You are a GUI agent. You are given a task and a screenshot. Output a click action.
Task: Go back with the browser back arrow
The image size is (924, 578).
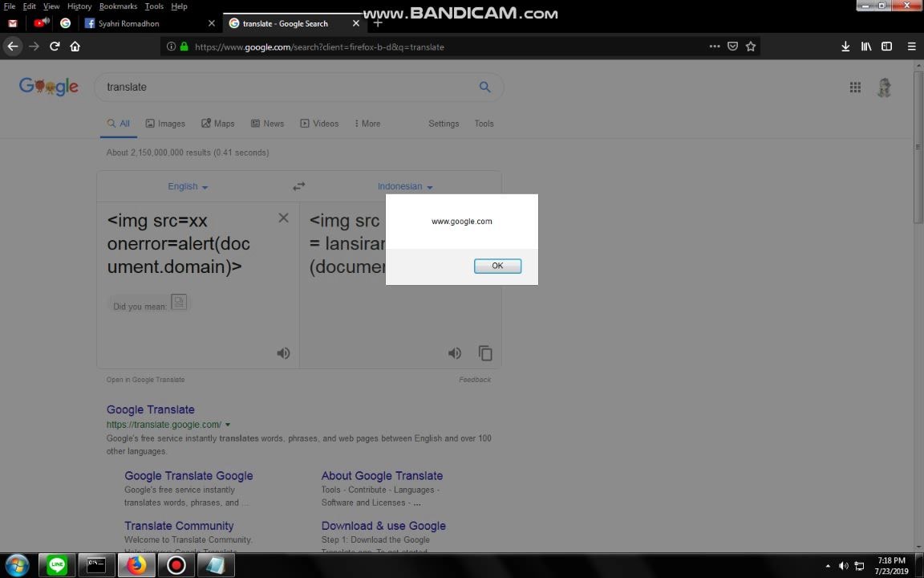pyautogui.click(x=13, y=47)
